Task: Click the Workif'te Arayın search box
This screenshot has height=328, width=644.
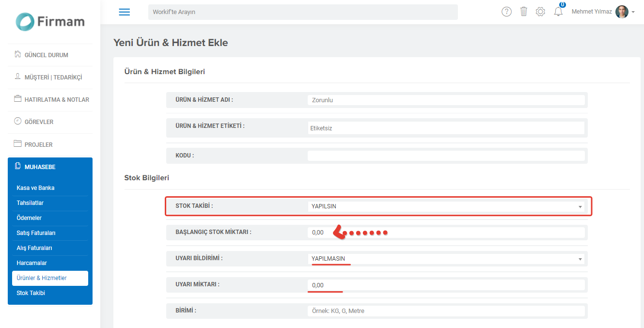Action: click(x=303, y=12)
